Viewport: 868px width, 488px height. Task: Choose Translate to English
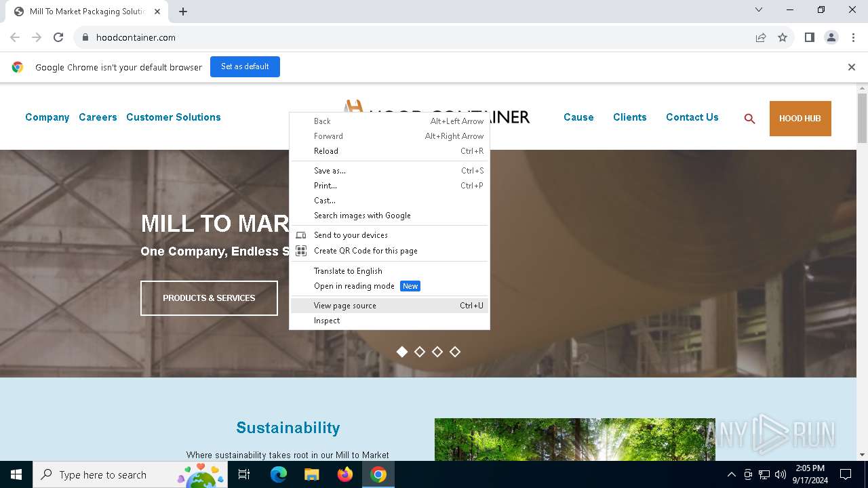point(389,271)
